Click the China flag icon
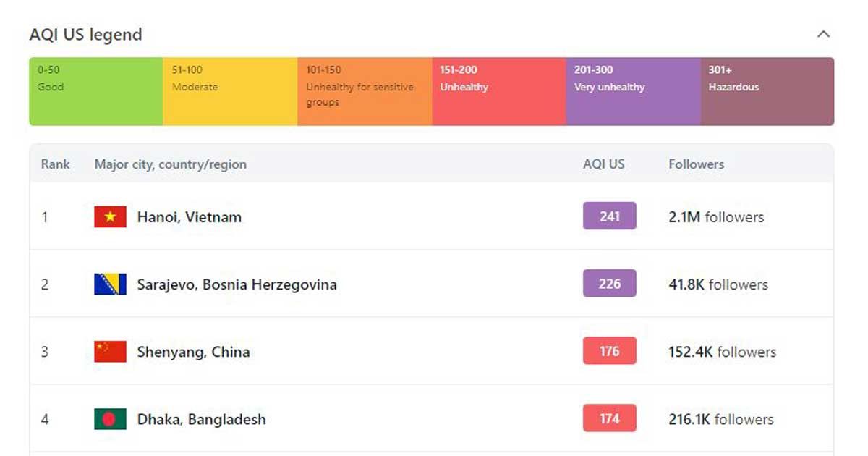Viewport: 868px width, 456px height. click(x=110, y=352)
